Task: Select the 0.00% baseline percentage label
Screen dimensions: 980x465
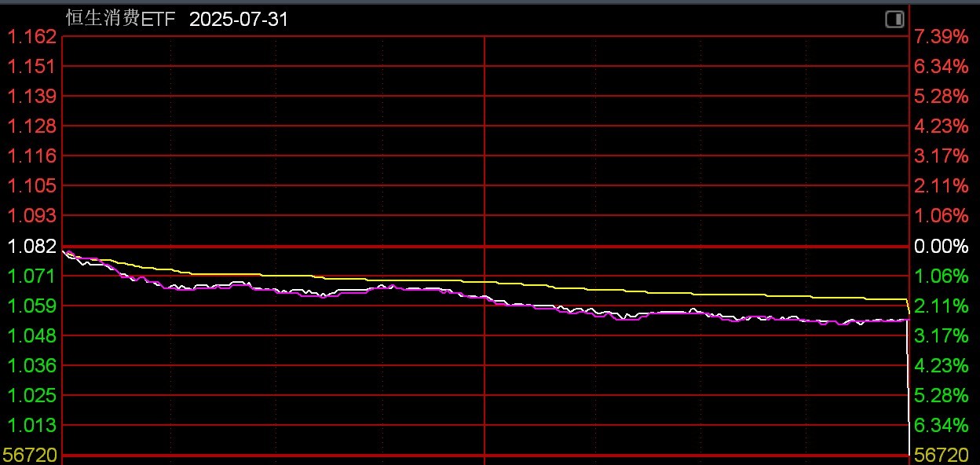Action: coord(941,247)
